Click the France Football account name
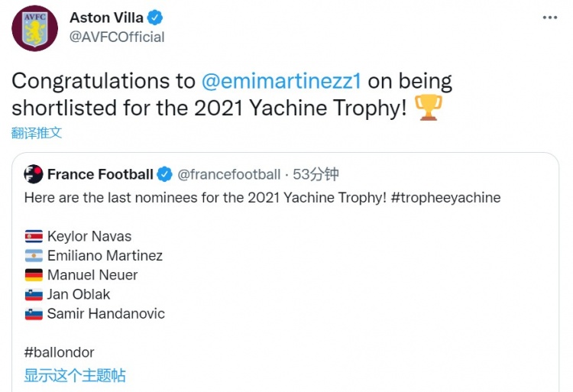The image size is (573, 392). [100, 174]
